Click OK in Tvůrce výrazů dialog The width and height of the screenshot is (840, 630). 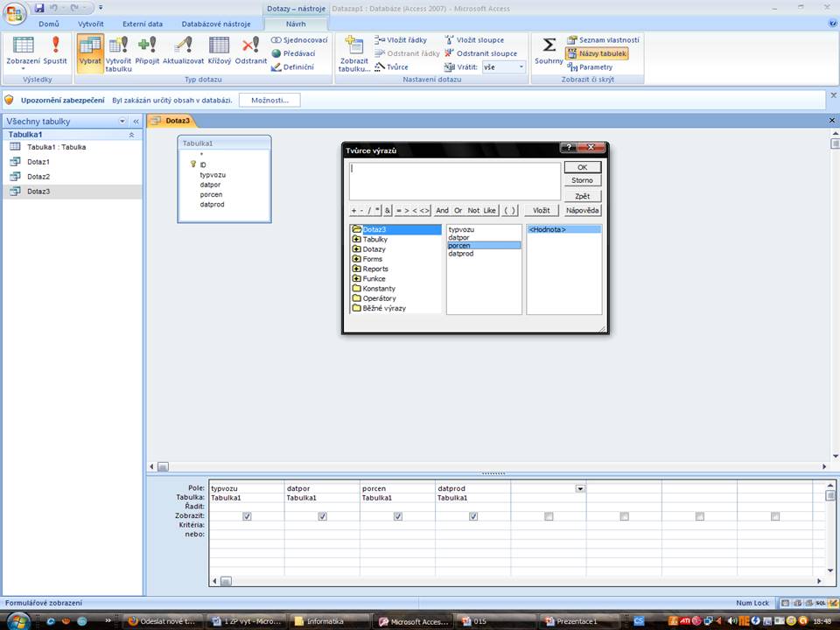click(x=583, y=168)
